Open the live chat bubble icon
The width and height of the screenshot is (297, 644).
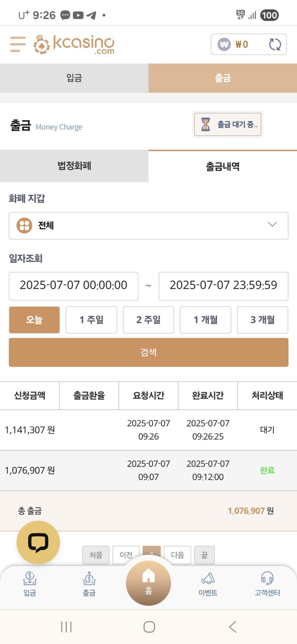38,542
